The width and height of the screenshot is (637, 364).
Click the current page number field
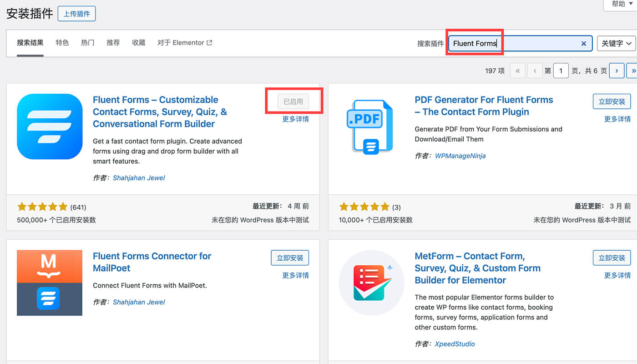tap(561, 71)
